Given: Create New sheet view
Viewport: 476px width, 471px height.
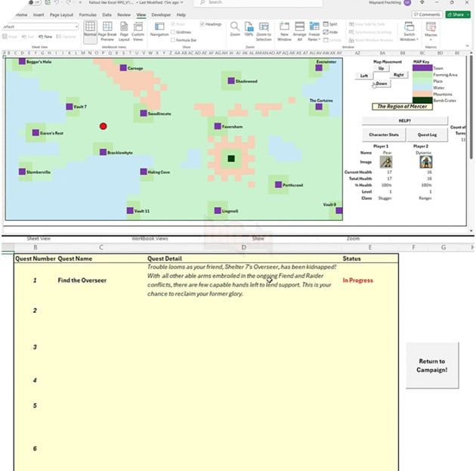Looking at the screenshot, I should tap(45, 37).
